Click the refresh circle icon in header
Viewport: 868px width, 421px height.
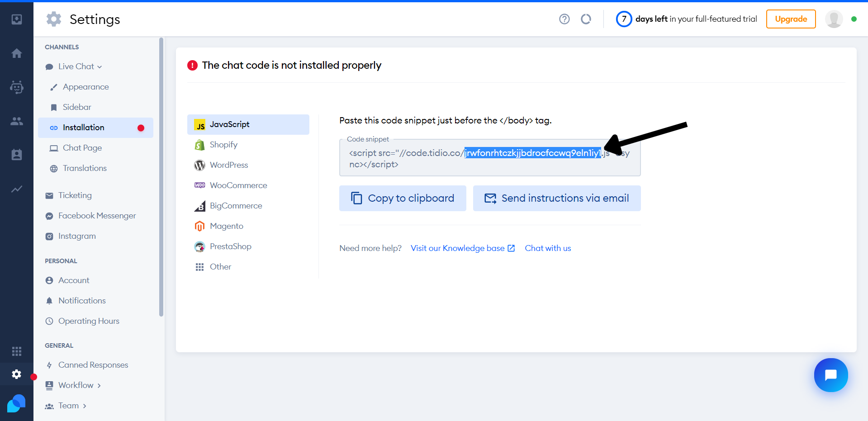pyautogui.click(x=586, y=19)
